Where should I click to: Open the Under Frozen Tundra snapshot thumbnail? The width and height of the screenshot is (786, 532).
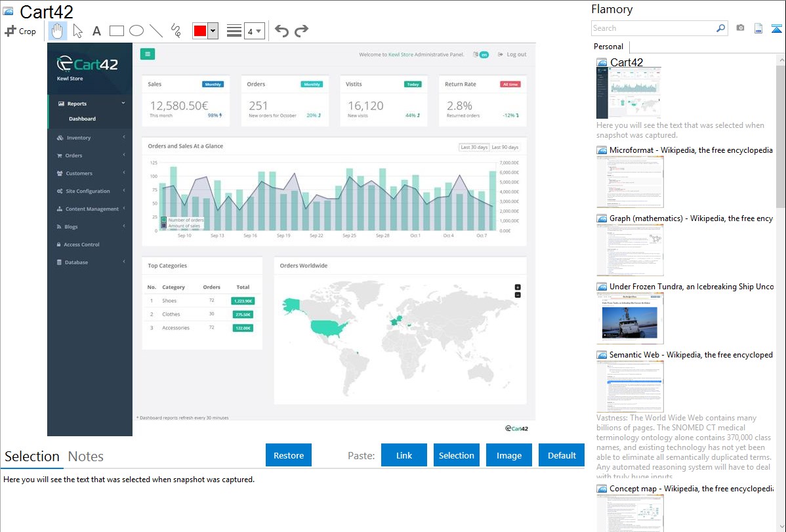click(630, 318)
